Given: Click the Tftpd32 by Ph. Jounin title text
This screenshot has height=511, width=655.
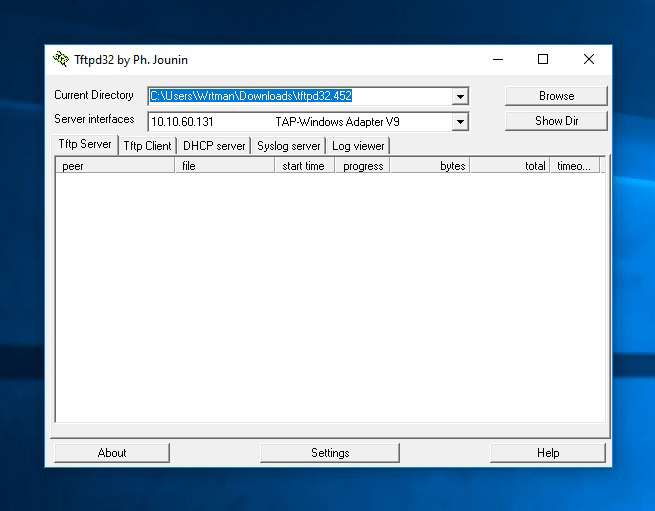Looking at the screenshot, I should (x=131, y=60).
